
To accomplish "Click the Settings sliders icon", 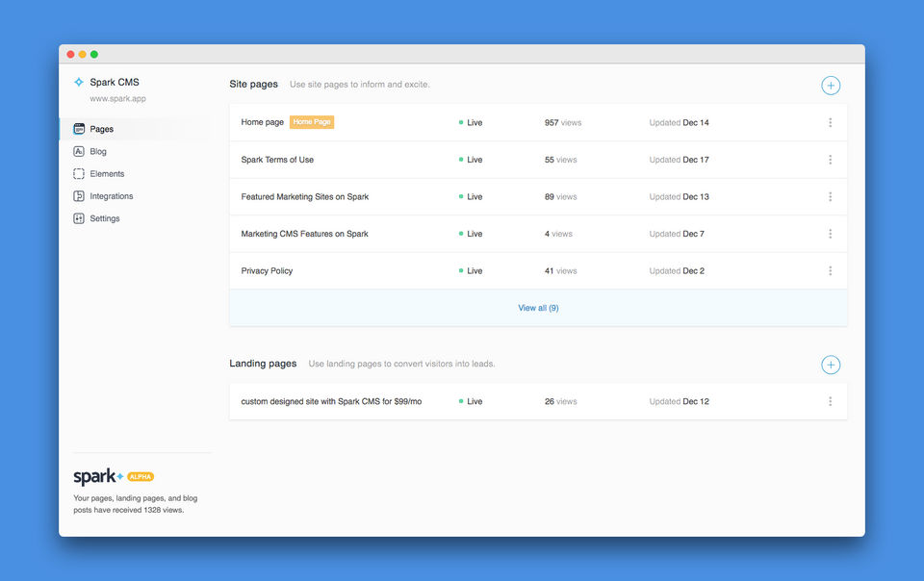I will coord(78,218).
